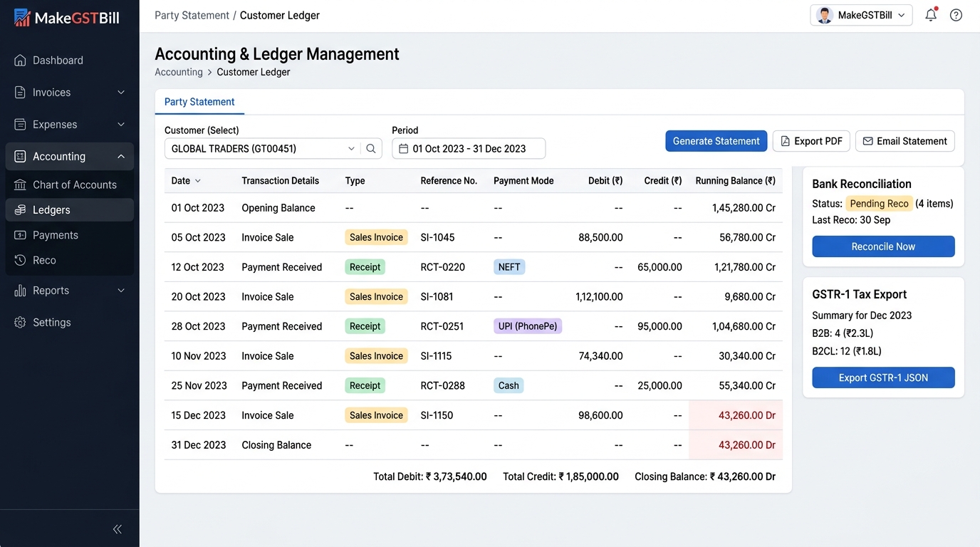980x547 pixels.
Task: Click the NEFT payment mode badge
Action: (509, 267)
